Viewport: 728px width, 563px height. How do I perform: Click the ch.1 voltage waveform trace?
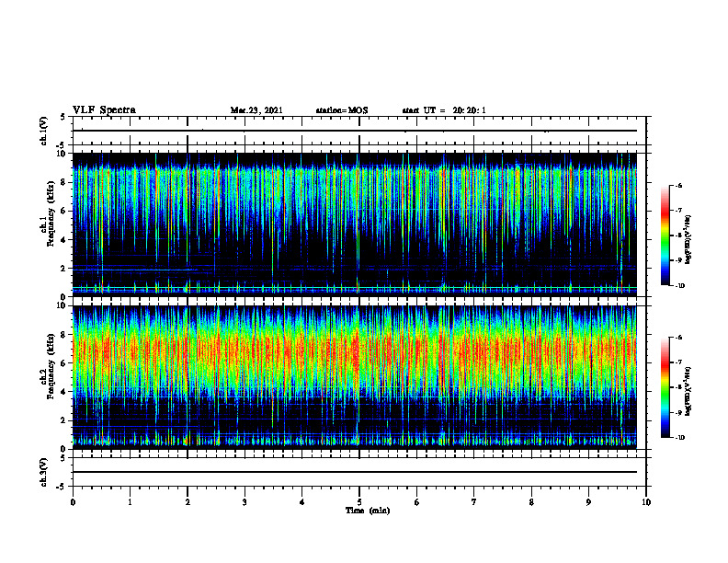click(355, 131)
